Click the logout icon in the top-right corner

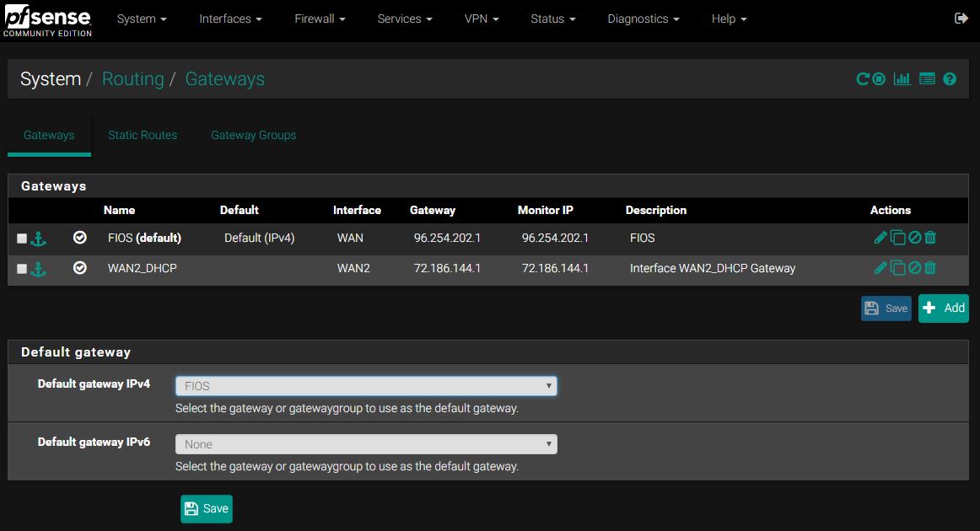(x=960, y=18)
